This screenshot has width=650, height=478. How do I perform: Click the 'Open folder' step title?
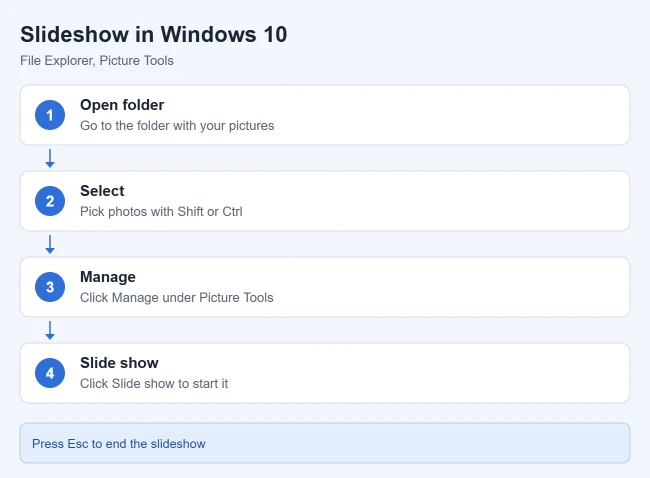pyautogui.click(x=122, y=105)
